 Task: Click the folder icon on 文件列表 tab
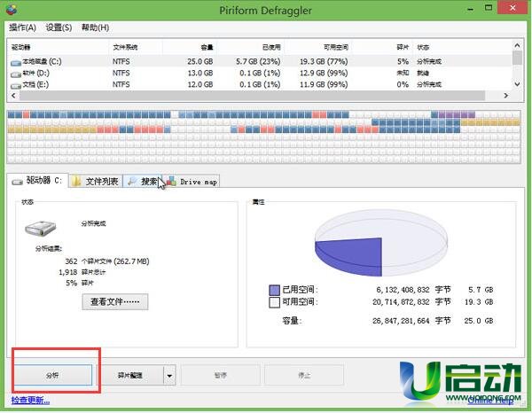[x=76, y=182]
